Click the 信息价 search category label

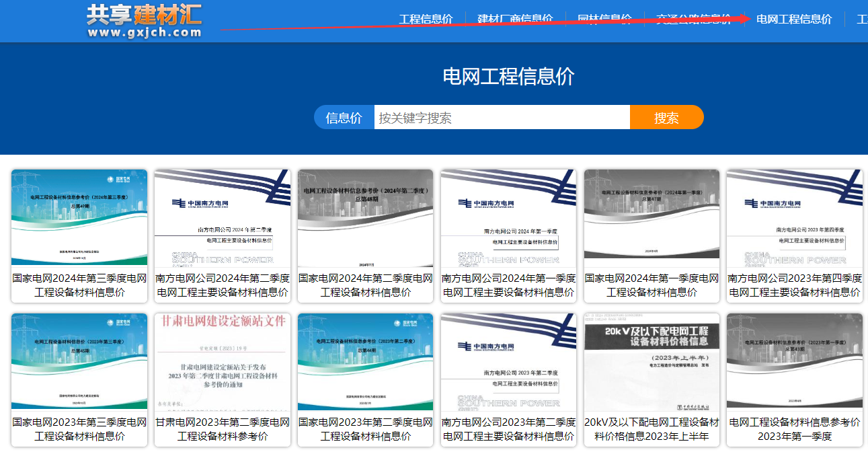pyautogui.click(x=344, y=118)
